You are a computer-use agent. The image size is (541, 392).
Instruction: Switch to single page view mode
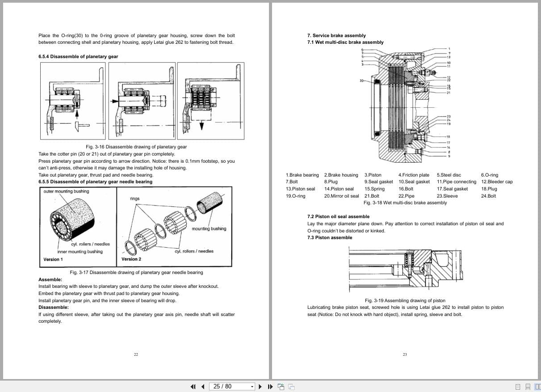518,386
